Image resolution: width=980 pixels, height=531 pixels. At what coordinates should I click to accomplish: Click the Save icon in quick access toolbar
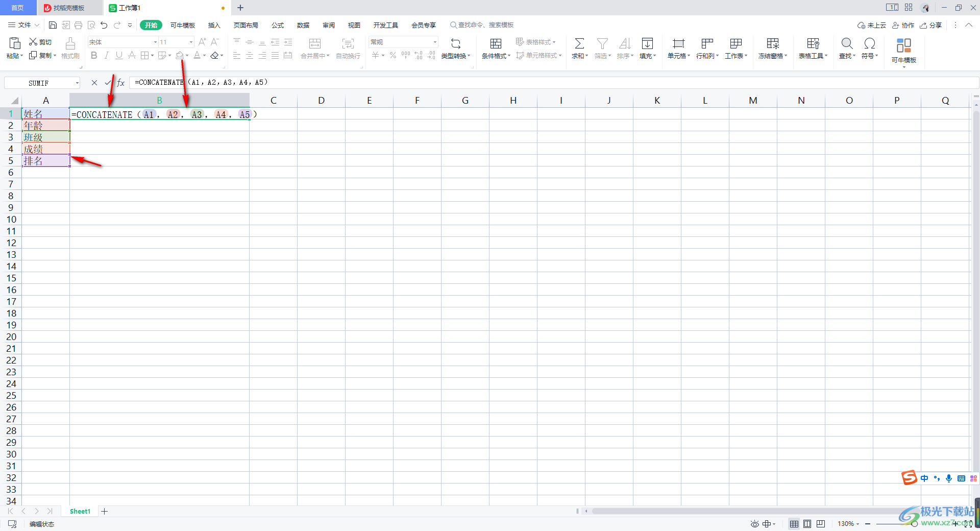[53, 25]
